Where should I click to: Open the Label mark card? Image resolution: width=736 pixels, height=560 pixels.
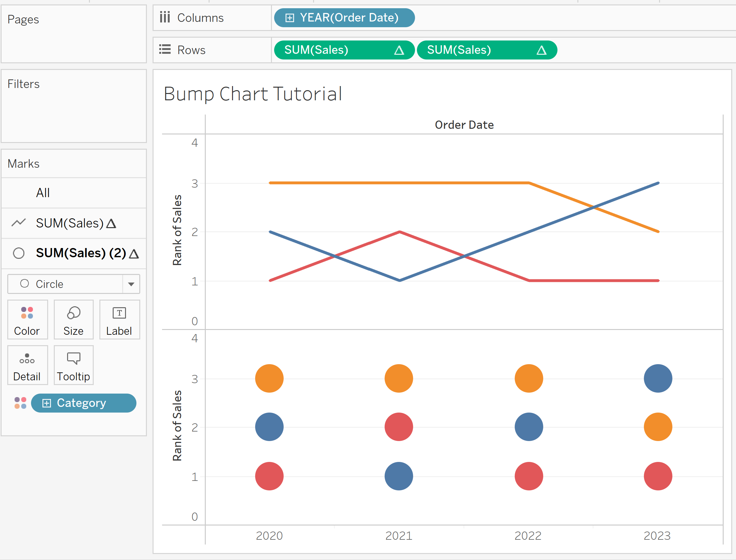point(119,319)
